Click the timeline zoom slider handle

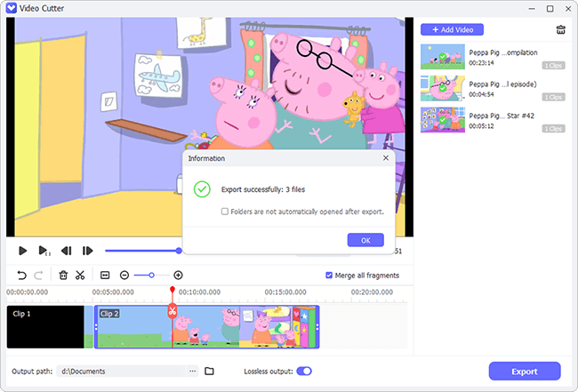coord(151,276)
